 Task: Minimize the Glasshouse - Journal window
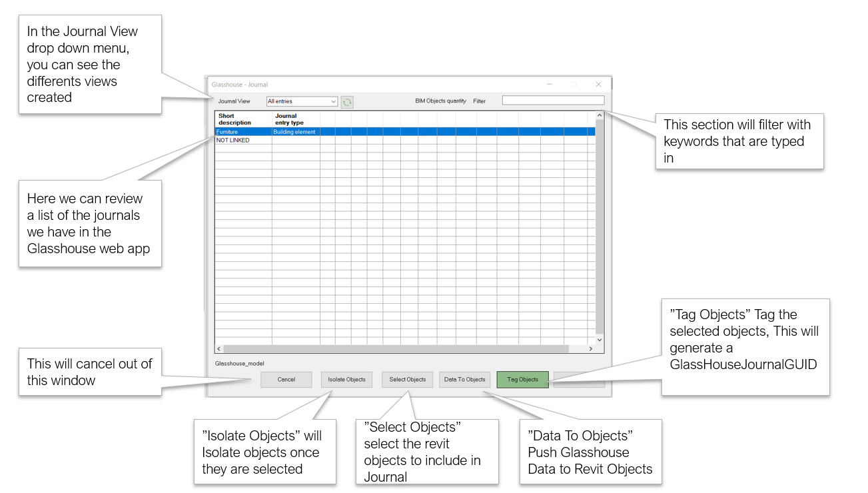(550, 85)
